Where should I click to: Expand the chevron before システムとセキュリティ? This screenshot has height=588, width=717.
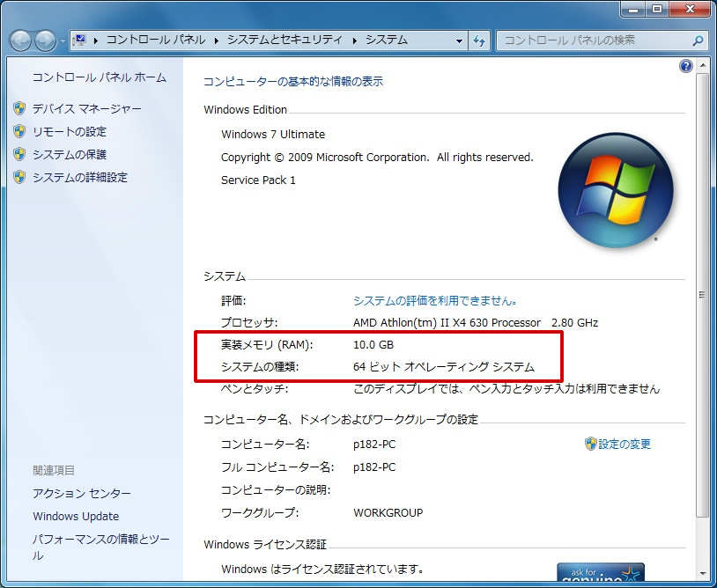pos(217,40)
